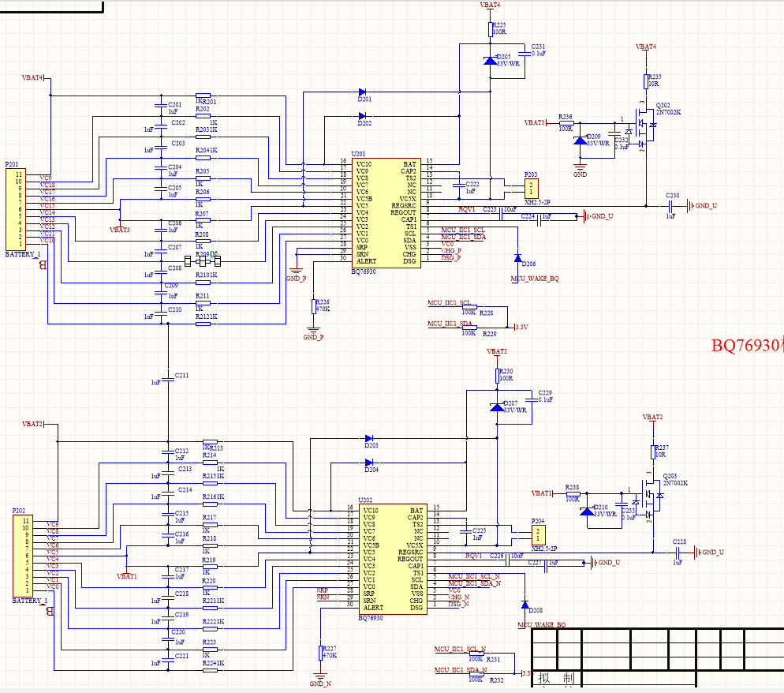The height and width of the screenshot is (693, 784).
Task: Select the selected resistor R209
Action: (203, 261)
